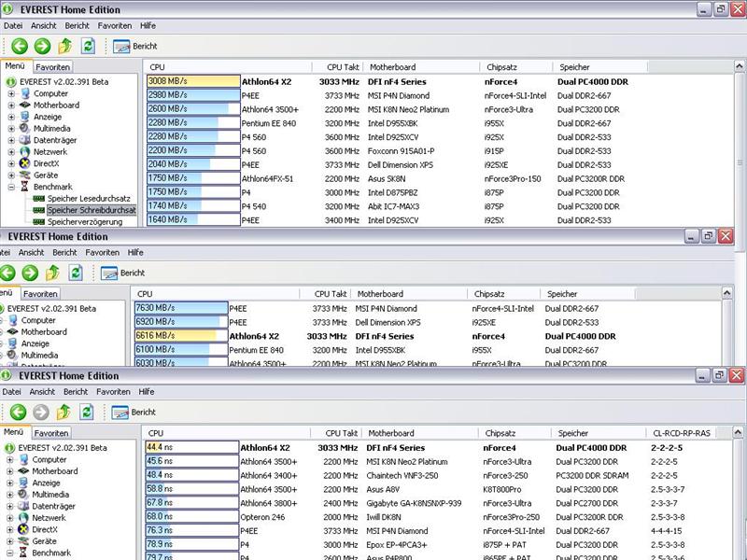Click DirectX icon in top window tree
Viewport: 747px width, 560px height.
pos(25,163)
